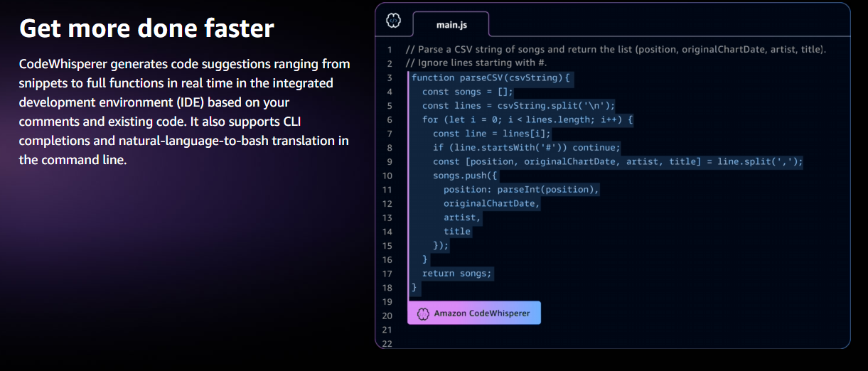Screen dimensions: 868x371
Task: Click the comment "// Ignore lines starting with #."
Action: point(476,63)
